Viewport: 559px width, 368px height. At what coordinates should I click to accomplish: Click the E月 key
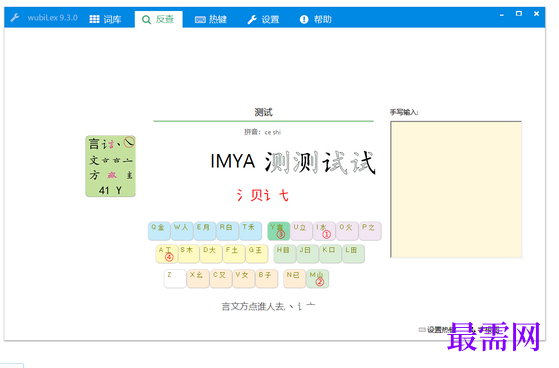pyautogui.click(x=205, y=230)
